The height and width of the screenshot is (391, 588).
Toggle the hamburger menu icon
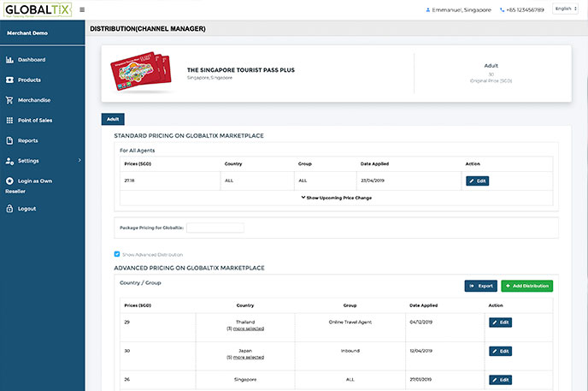point(82,9)
